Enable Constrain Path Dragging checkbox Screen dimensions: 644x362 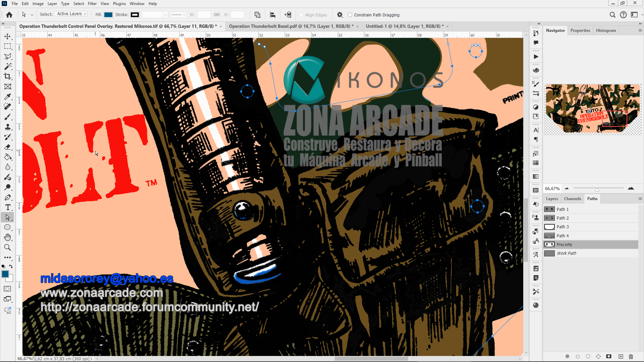coord(350,15)
